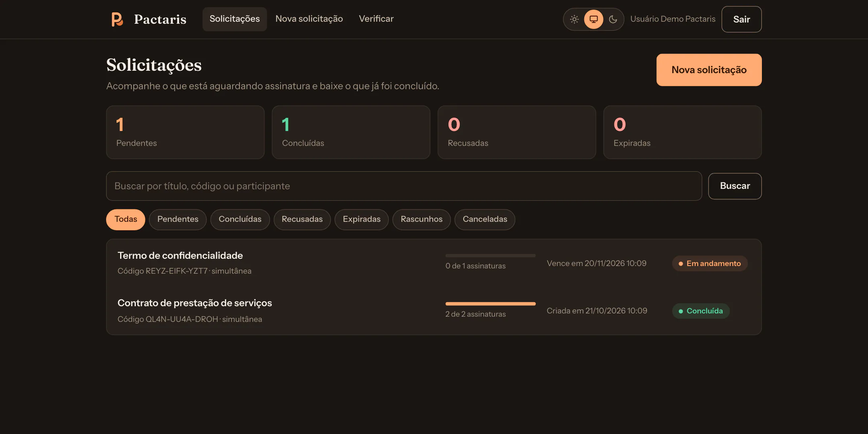Open the Expiradas summary card
The height and width of the screenshot is (434, 868).
(682, 132)
